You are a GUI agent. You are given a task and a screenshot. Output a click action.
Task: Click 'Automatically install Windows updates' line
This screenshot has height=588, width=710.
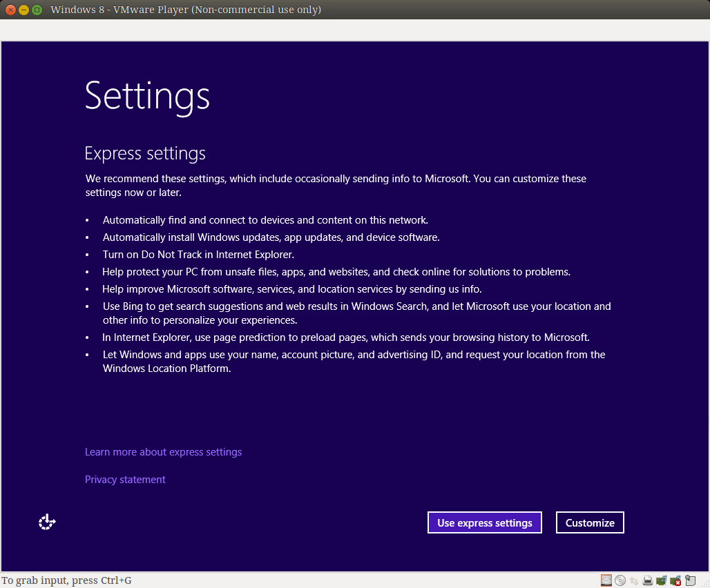(271, 237)
